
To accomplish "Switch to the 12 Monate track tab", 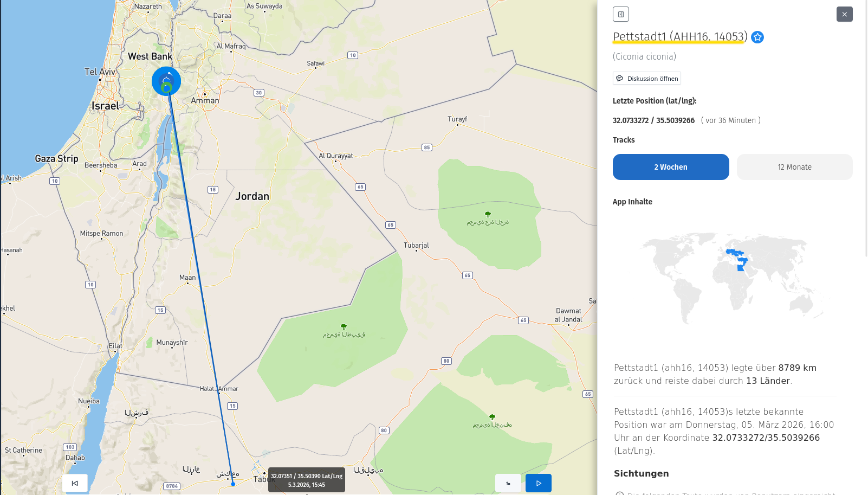I will tap(794, 167).
